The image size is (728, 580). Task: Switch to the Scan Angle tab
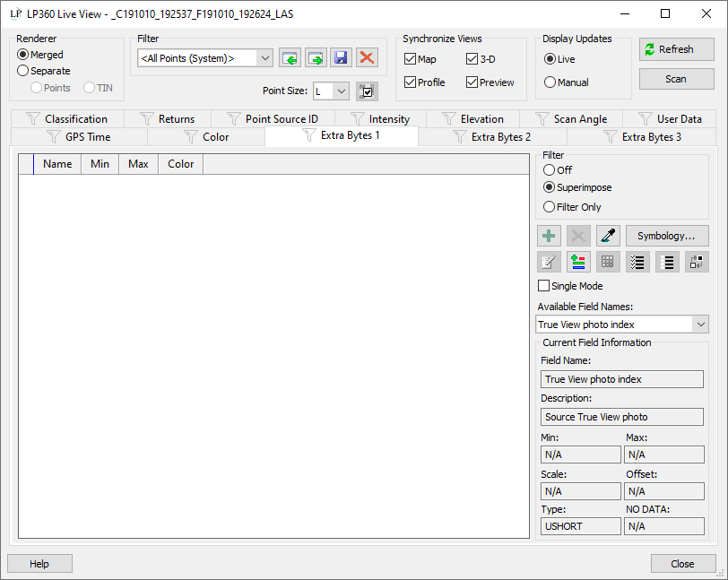pyautogui.click(x=571, y=119)
